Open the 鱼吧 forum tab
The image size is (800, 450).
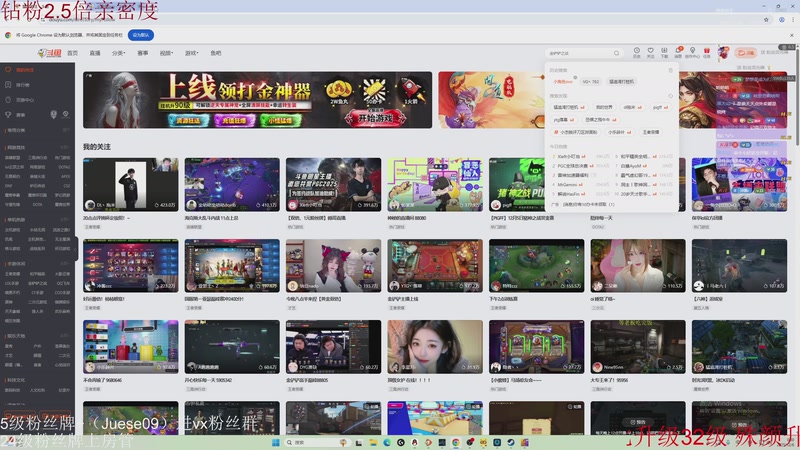(216, 53)
